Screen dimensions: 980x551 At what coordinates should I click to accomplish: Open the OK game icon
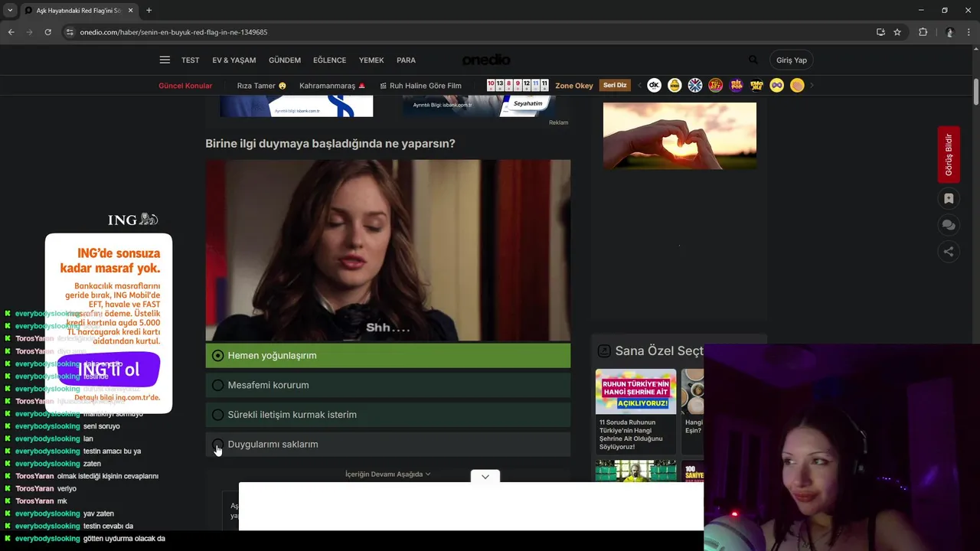(x=654, y=86)
